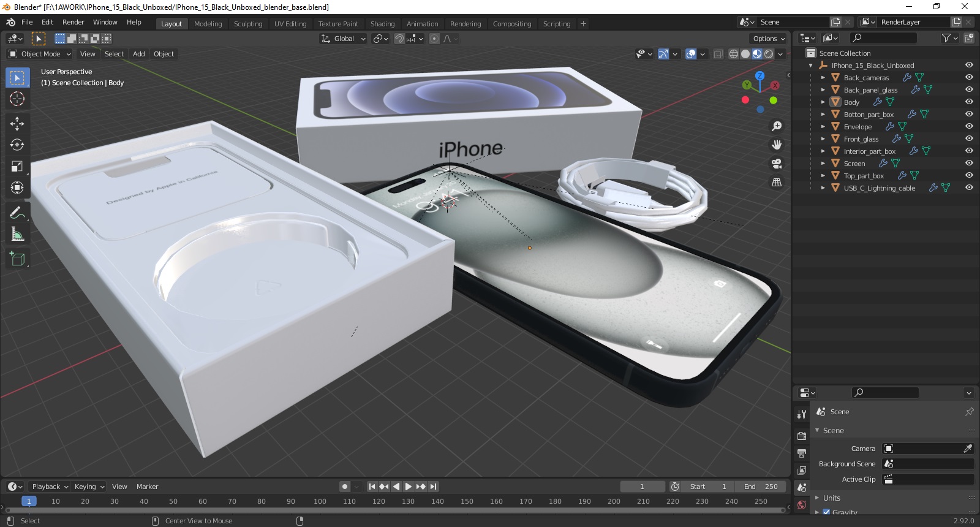
Task: Select the Annotate tool
Action: pyautogui.click(x=17, y=213)
